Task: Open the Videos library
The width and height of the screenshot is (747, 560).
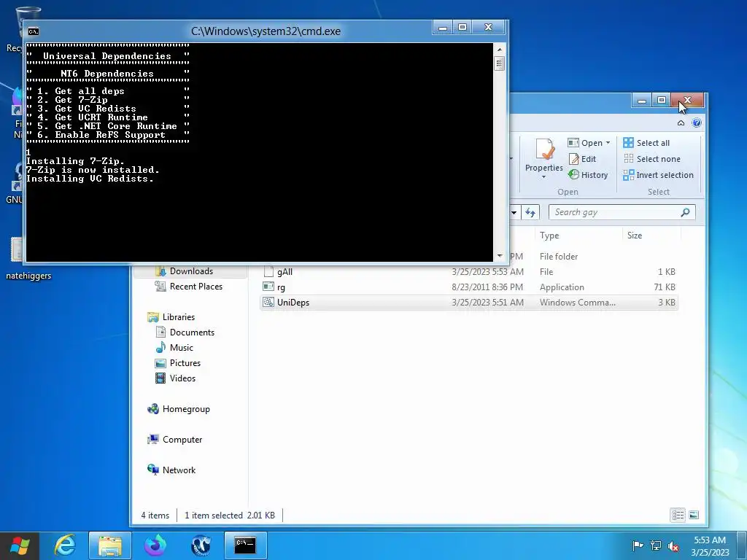Action: pyautogui.click(x=182, y=378)
